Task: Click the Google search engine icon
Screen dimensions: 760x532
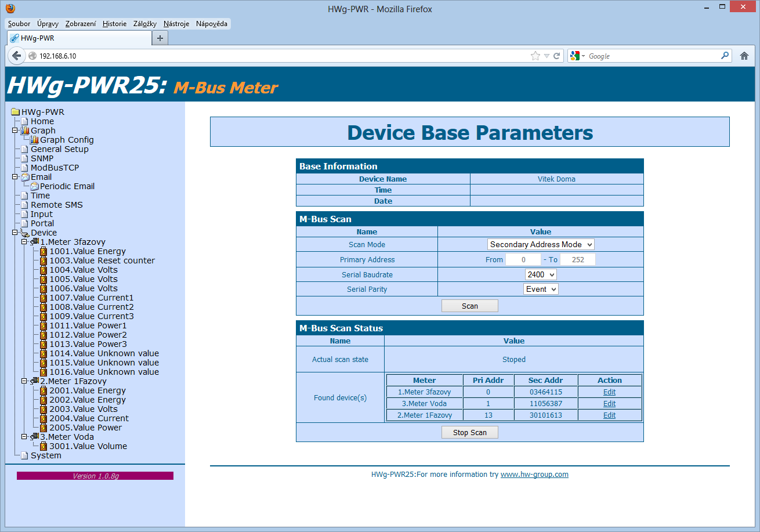Action: click(x=575, y=56)
